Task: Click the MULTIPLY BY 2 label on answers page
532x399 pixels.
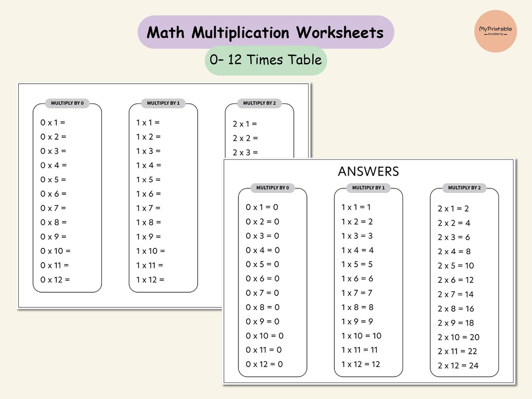Action: (464, 188)
